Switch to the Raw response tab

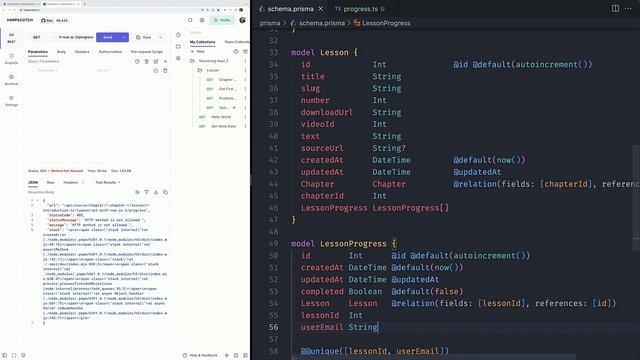51,182
